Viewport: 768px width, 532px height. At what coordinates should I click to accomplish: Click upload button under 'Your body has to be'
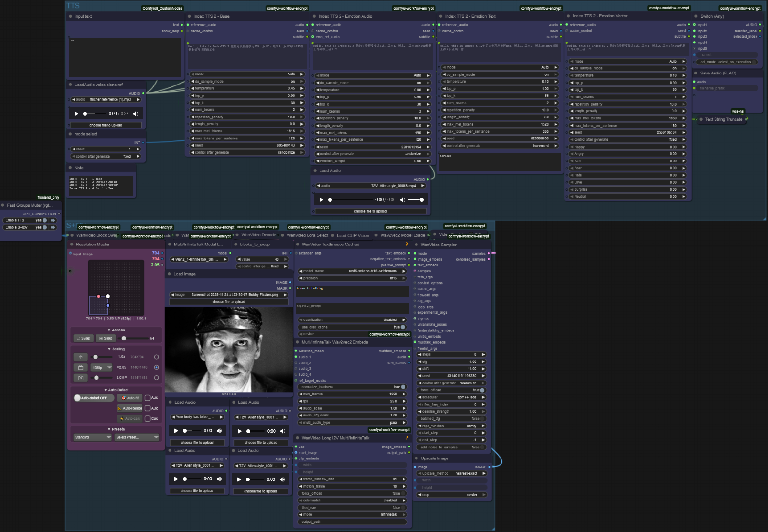point(197,443)
